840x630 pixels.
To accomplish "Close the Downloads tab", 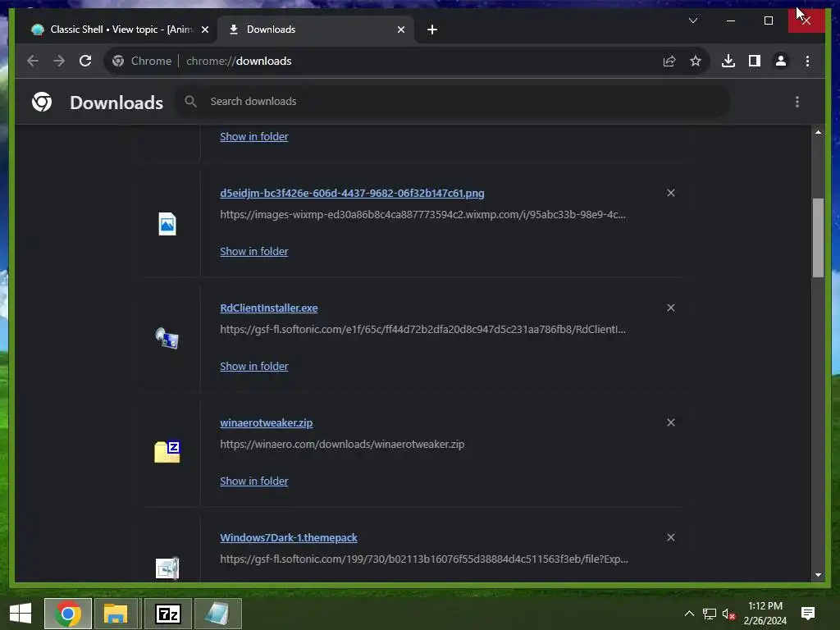I will (x=400, y=30).
